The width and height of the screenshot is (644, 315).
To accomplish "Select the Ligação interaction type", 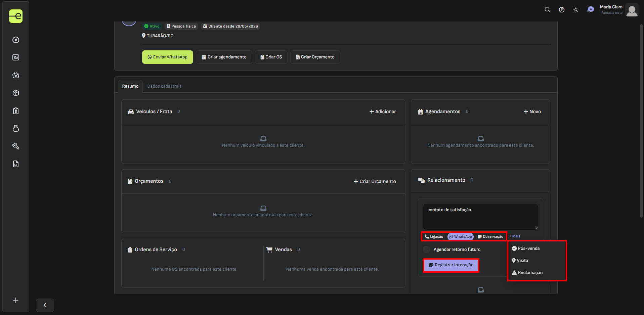I will tap(434, 236).
